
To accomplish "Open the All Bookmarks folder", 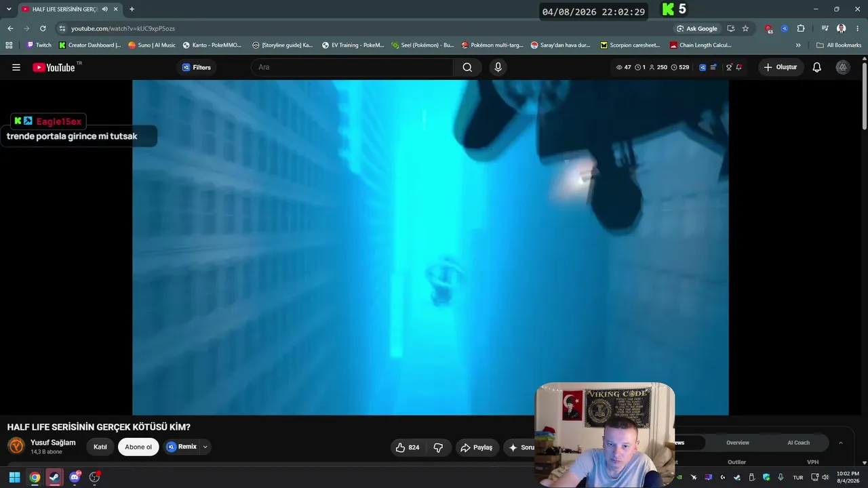I will 839,45.
